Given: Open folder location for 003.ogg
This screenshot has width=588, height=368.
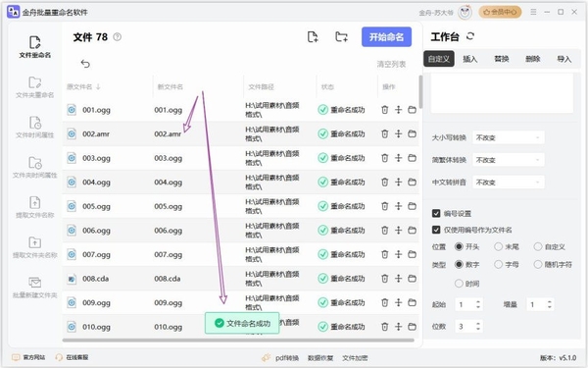Looking at the screenshot, I should coord(413,158).
